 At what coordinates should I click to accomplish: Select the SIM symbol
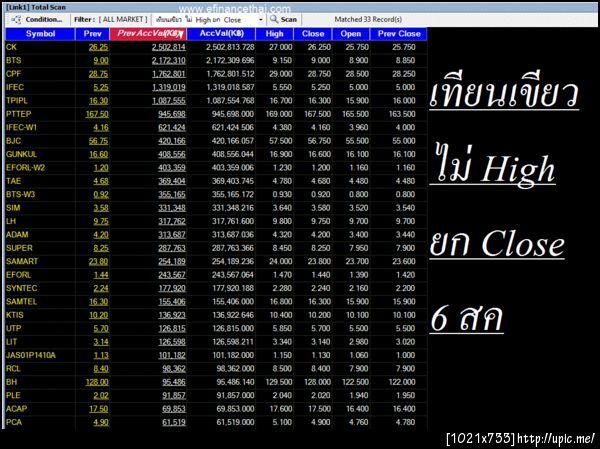(13, 208)
